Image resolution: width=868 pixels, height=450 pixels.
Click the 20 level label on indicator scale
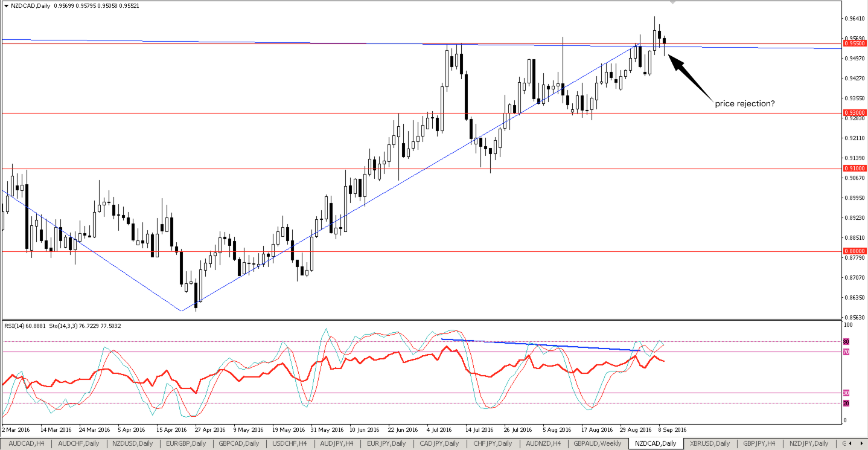click(x=846, y=403)
